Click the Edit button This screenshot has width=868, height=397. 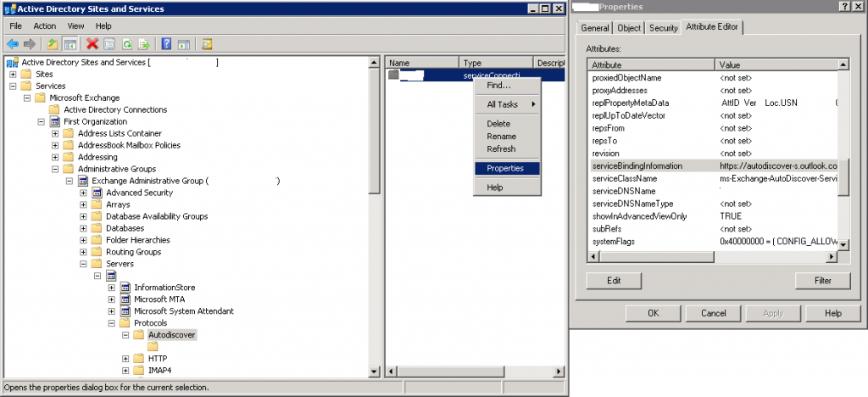point(614,281)
